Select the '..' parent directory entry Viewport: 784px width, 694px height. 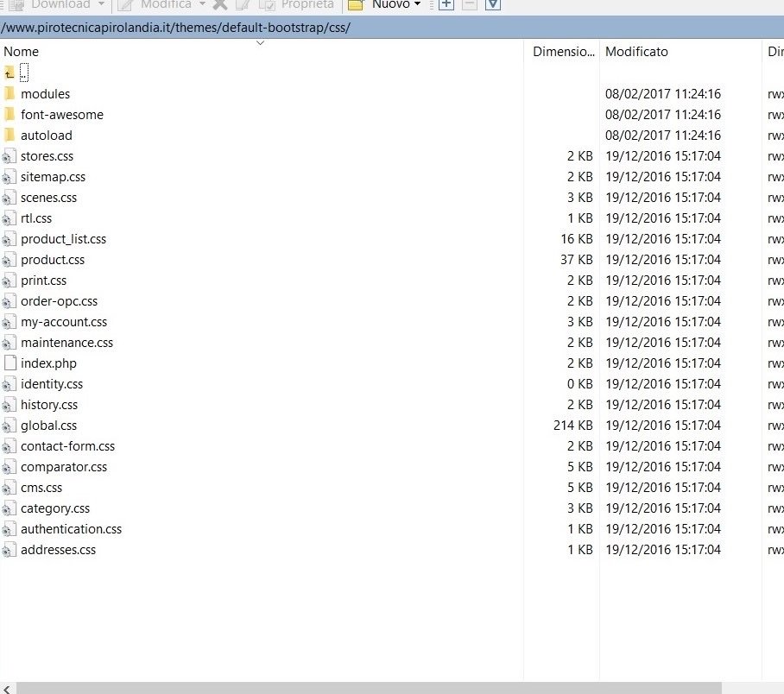24,73
